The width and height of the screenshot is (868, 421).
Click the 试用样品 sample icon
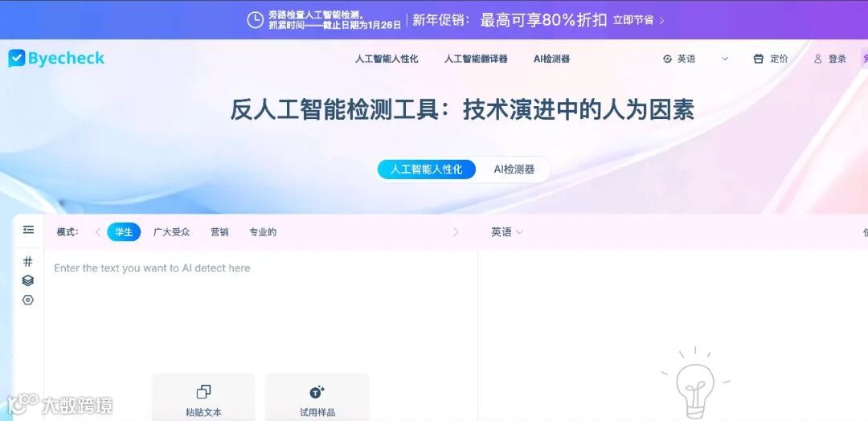click(x=317, y=392)
